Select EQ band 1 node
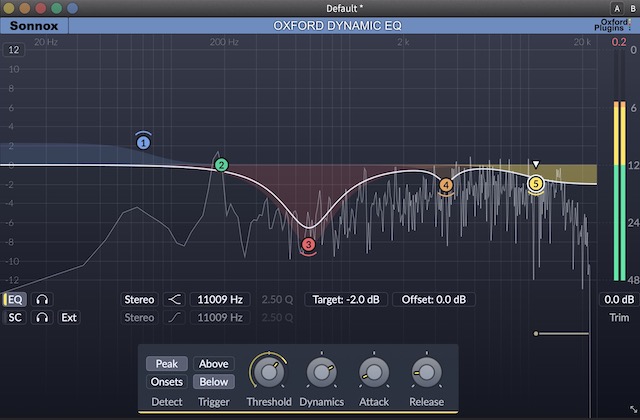The height and width of the screenshot is (420, 640). (144, 143)
